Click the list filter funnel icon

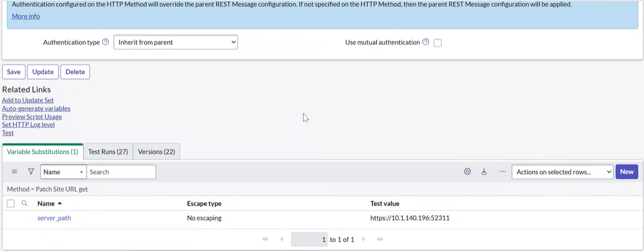click(x=31, y=172)
